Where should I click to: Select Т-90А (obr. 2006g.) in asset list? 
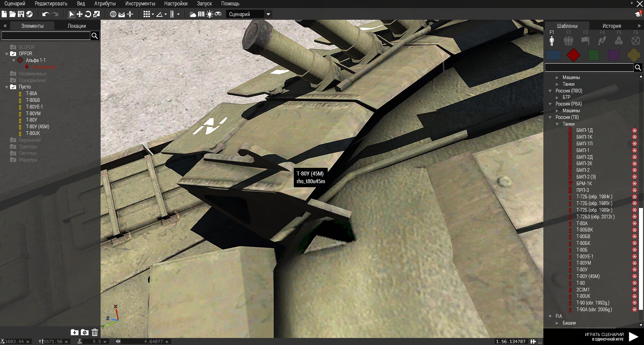(594, 309)
